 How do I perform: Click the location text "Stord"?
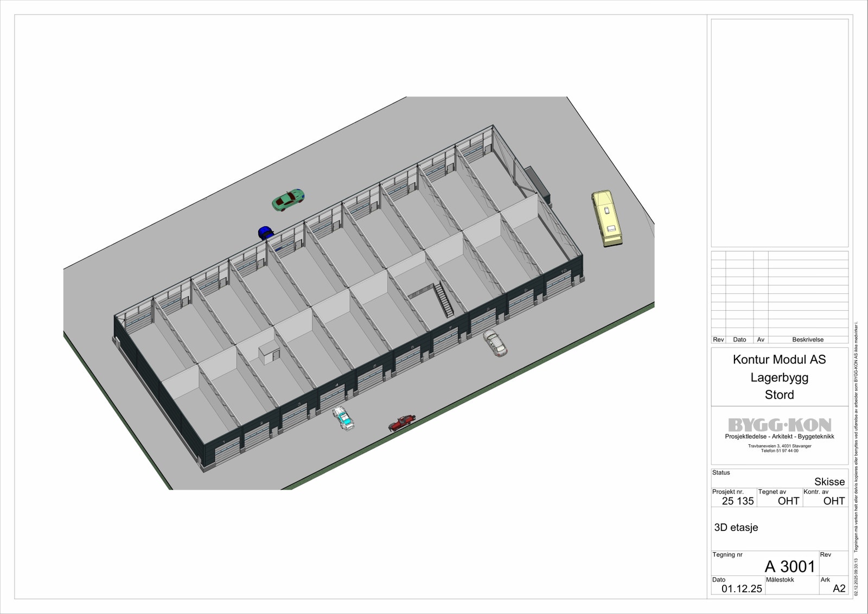pos(779,395)
